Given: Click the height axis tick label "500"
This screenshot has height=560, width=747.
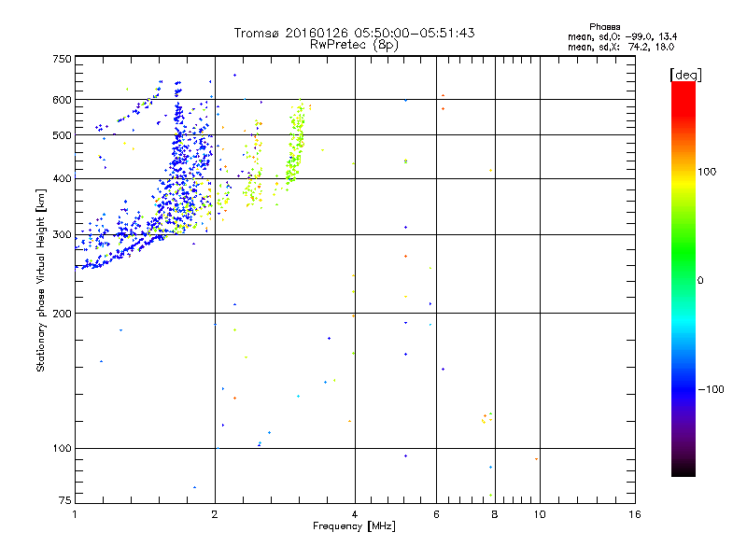Looking at the screenshot, I should 62,135.
